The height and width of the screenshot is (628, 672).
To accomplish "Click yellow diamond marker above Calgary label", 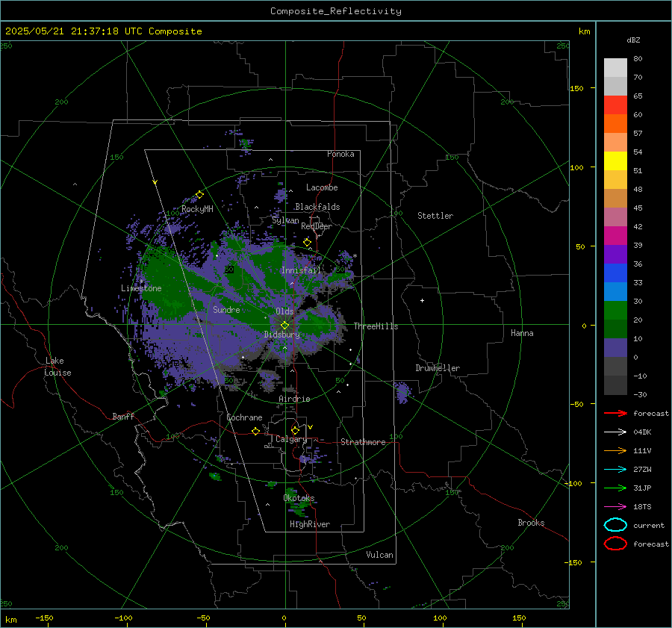I will click(295, 430).
